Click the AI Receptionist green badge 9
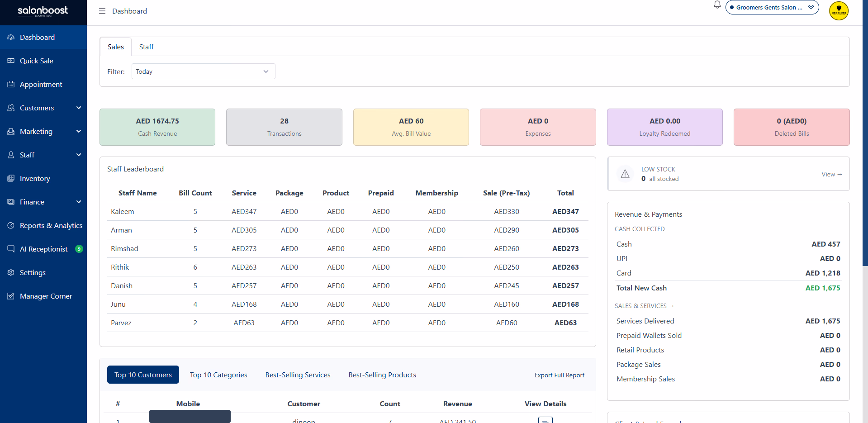Viewport: 868px width, 423px height. (79, 249)
